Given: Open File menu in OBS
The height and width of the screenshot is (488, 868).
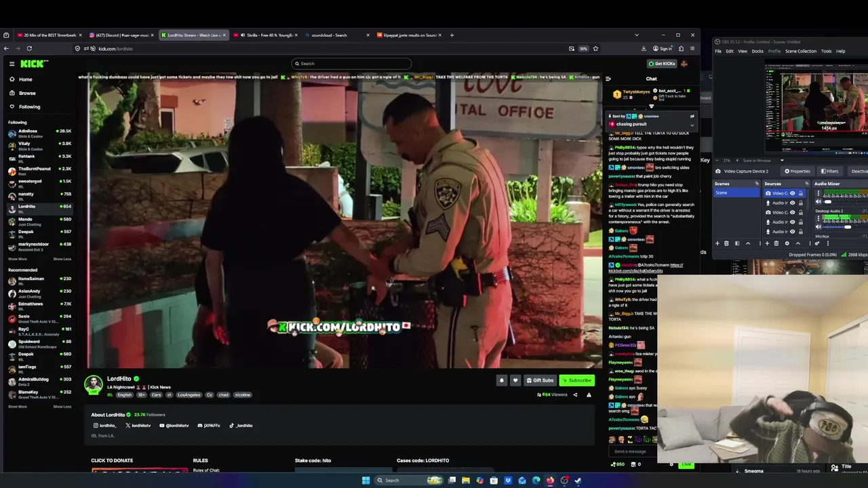Looking at the screenshot, I should point(718,51).
